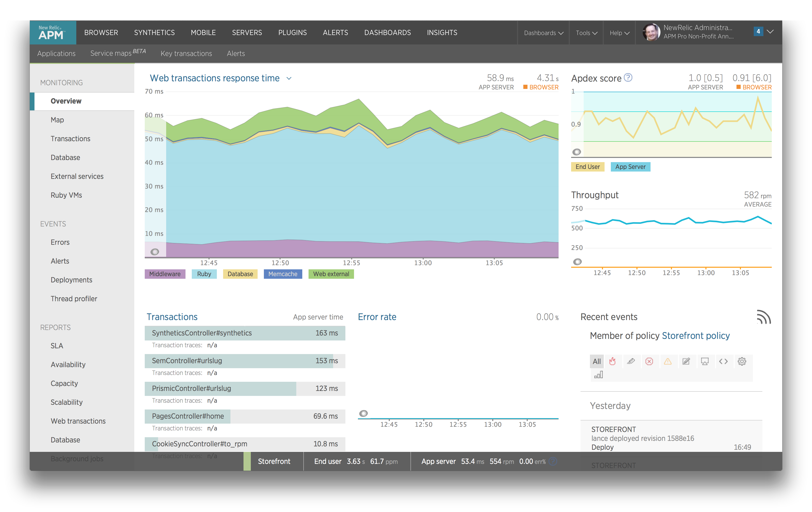The height and width of the screenshot is (512, 812).
Task: Open the Tools dropdown menu
Action: (x=587, y=33)
